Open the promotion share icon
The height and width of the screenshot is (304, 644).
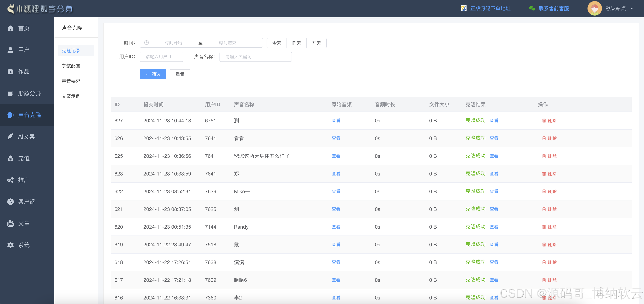[11, 180]
